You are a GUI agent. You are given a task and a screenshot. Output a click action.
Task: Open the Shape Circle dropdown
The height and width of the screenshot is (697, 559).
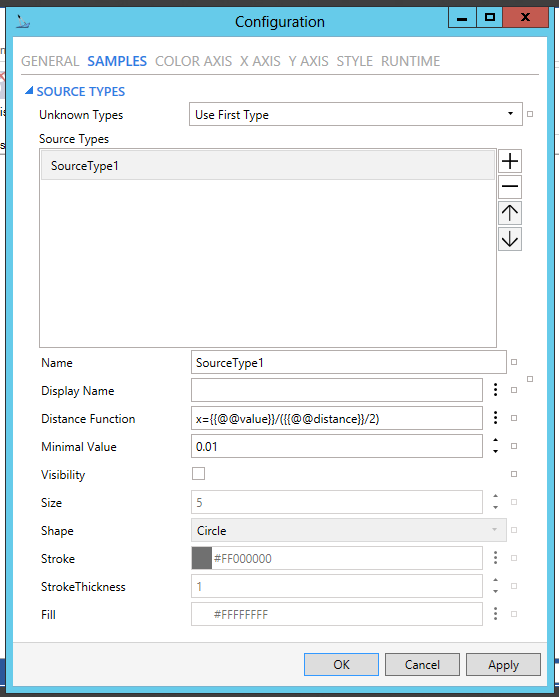pos(349,530)
